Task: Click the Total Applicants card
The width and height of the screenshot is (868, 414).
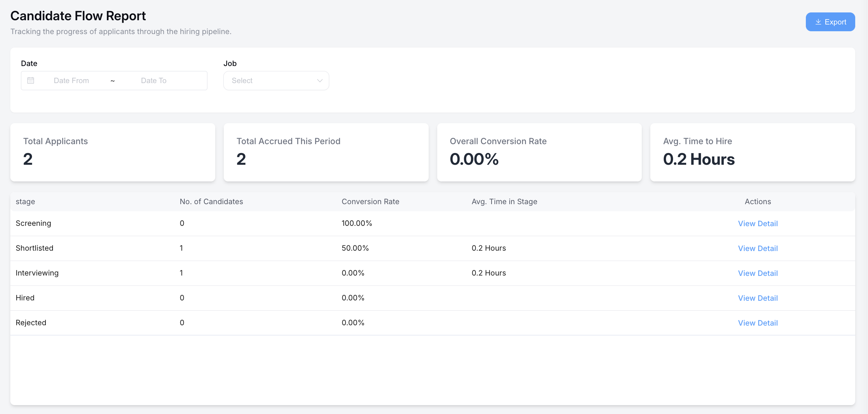Action: [x=113, y=152]
